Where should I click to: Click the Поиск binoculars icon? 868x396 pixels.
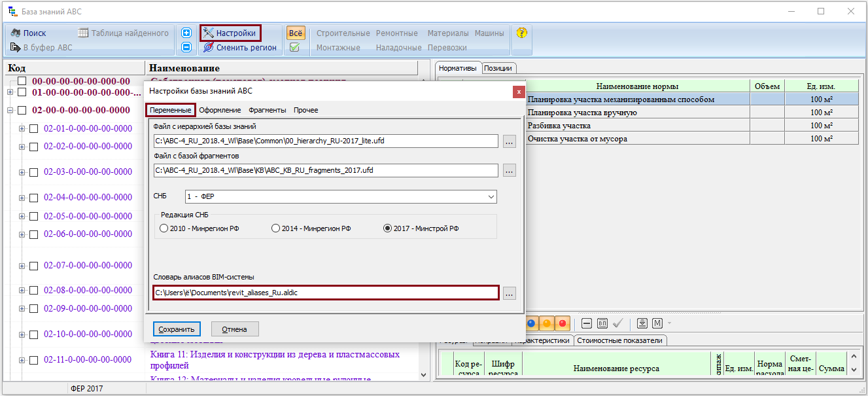tap(16, 33)
